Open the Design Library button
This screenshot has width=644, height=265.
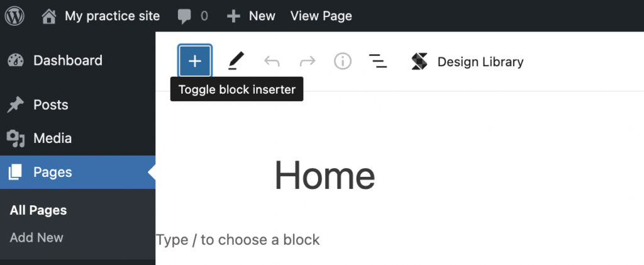tap(467, 62)
